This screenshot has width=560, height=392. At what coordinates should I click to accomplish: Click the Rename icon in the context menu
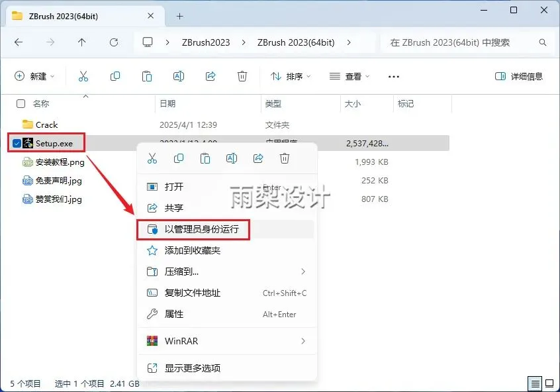click(x=232, y=158)
